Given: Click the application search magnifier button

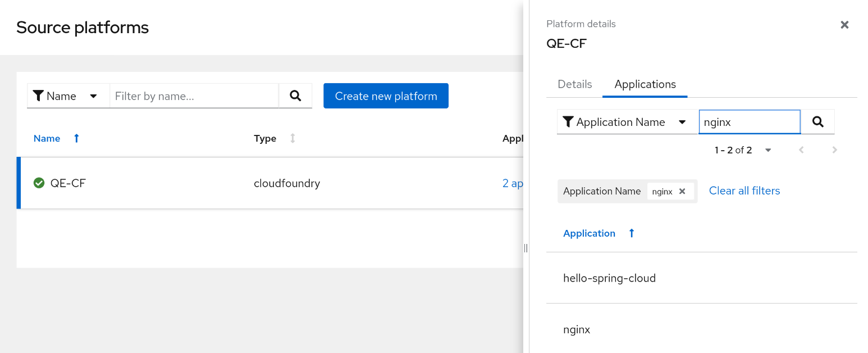Looking at the screenshot, I should pos(818,122).
